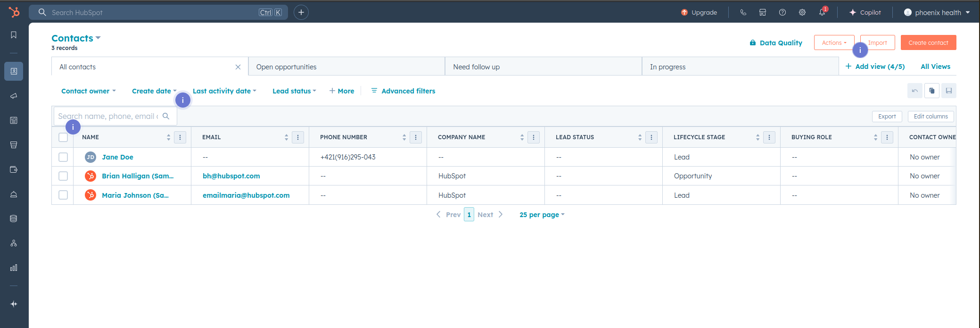Switch to the Open opportunities tab
Image resolution: width=980 pixels, height=328 pixels.
(346, 67)
